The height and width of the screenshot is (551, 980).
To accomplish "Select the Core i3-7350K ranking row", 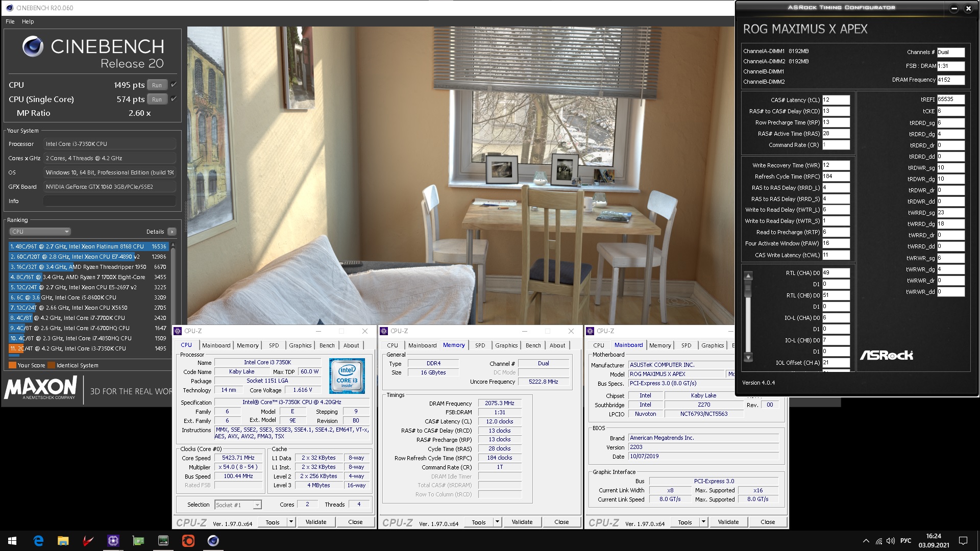I will coord(88,348).
